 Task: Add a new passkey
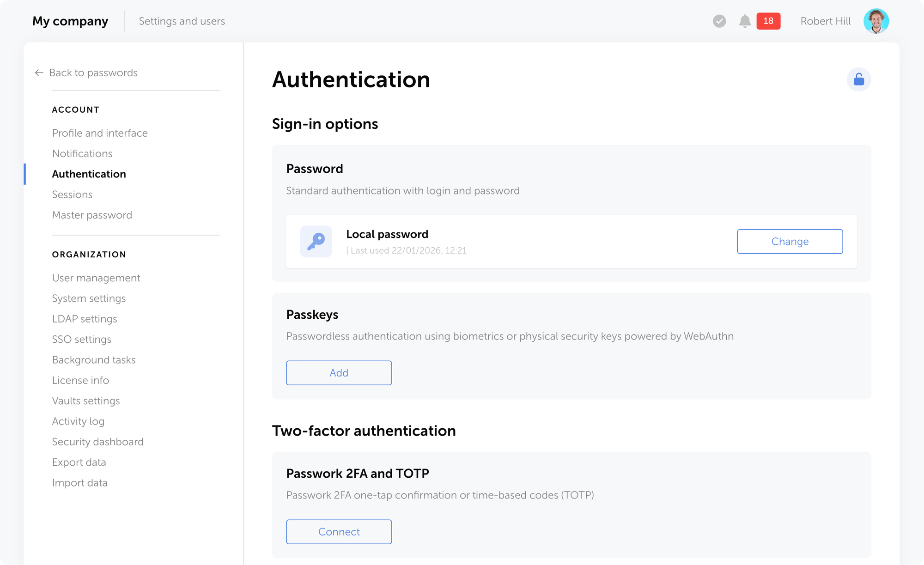(339, 373)
